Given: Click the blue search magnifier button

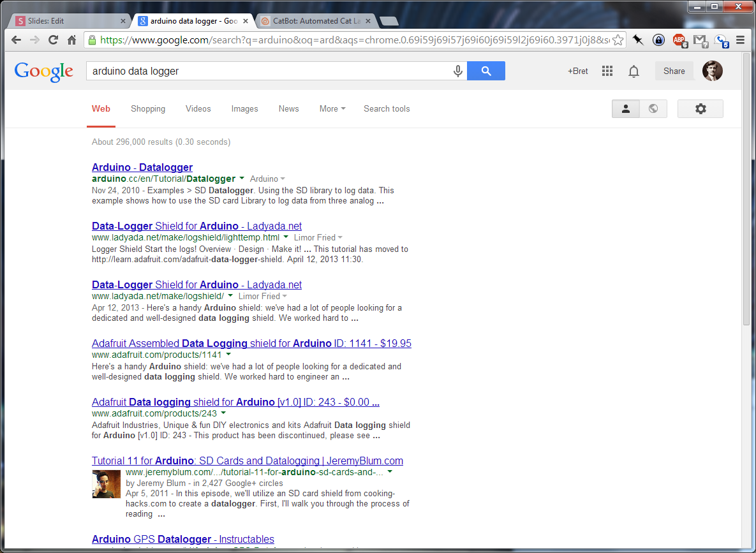Looking at the screenshot, I should tap(486, 71).
